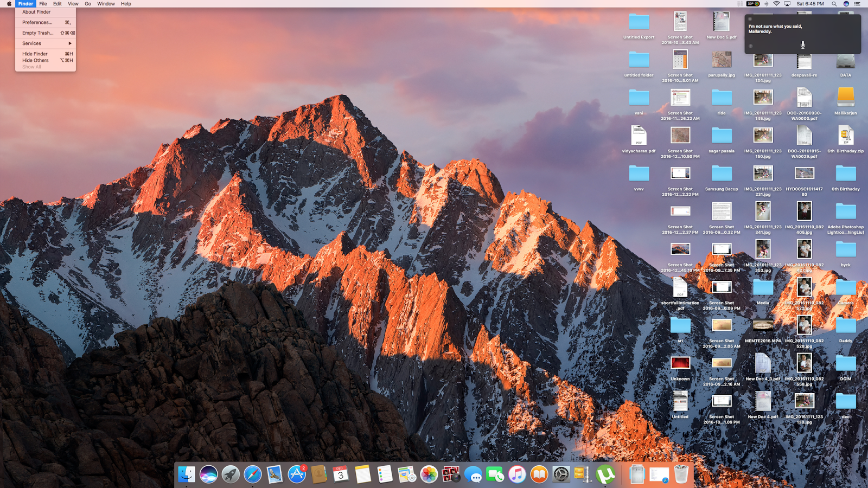Select About Finder
868x488 pixels.
click(35, 11)
